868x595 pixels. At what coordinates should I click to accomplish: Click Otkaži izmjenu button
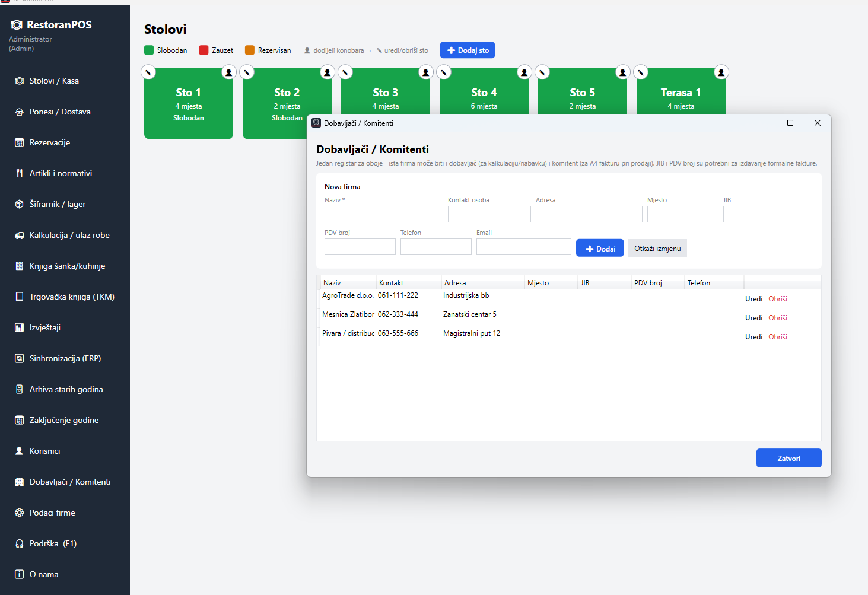657,249
